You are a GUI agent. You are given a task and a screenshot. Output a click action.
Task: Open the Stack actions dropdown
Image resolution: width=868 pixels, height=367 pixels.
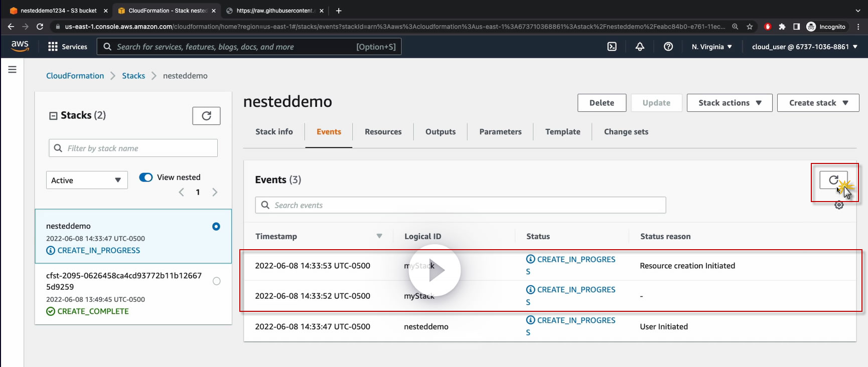[x=729, y=103]
